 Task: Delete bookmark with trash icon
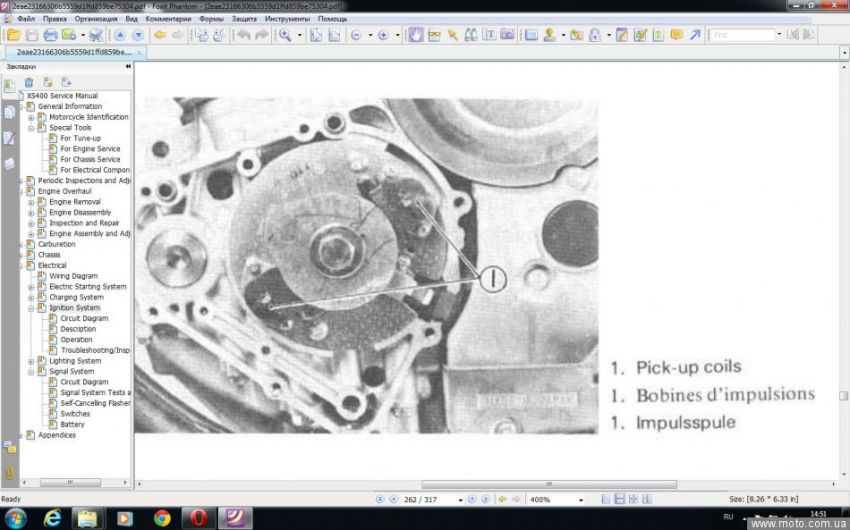pyautogui.click(x=29, y=82)
